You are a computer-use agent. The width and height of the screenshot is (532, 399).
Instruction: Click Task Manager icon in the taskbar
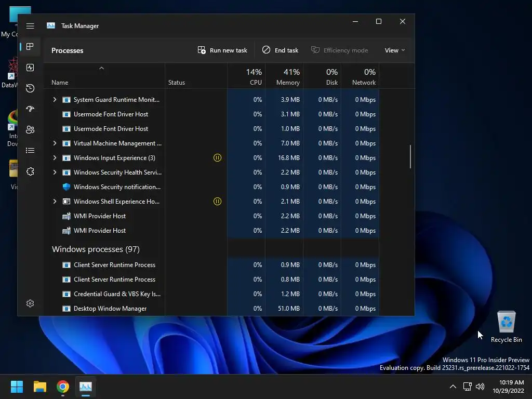coord(86,387)
